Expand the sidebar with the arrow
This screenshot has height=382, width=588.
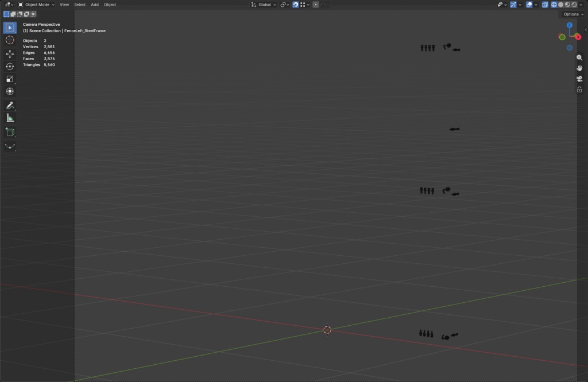(586, 30)
